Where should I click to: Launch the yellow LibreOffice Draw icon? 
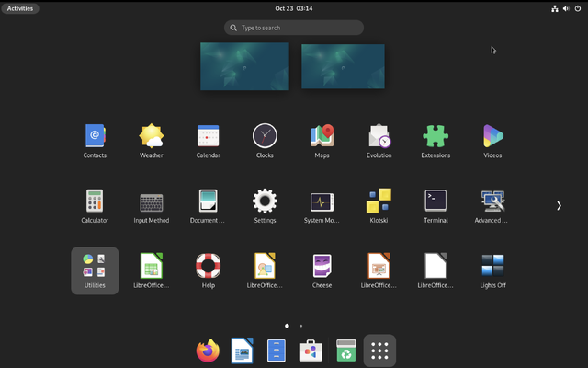click(x=265, y=270)
